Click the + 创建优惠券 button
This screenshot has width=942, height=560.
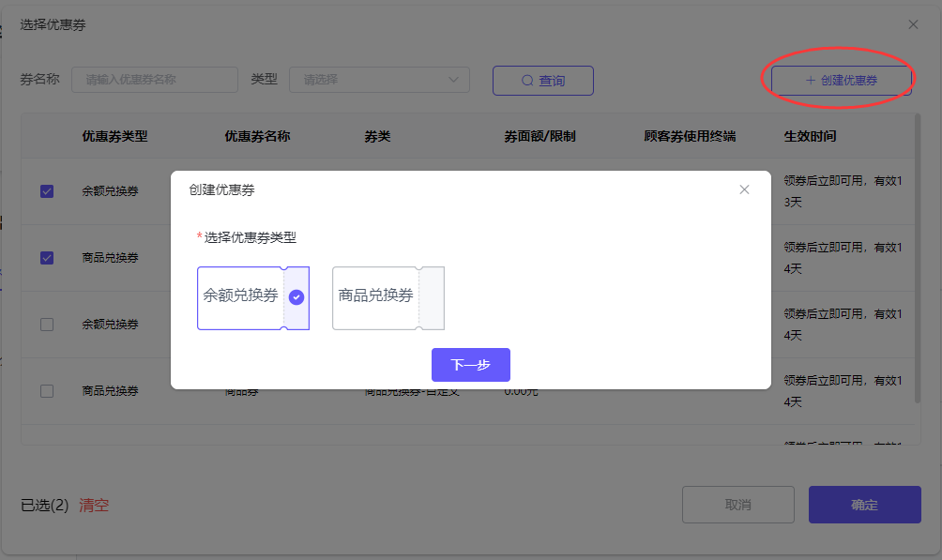(842, 81)
